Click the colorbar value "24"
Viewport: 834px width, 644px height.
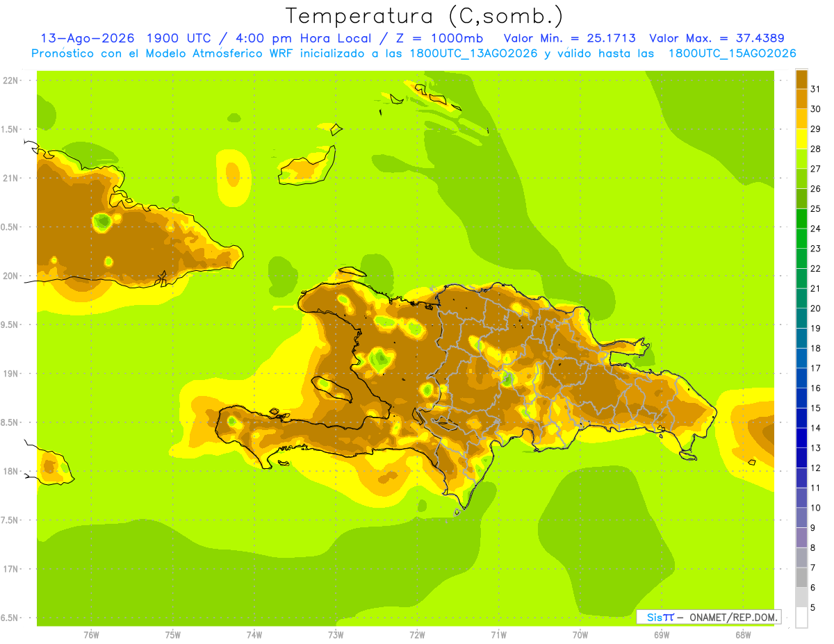pyautogui.click(x=816, y=228)
